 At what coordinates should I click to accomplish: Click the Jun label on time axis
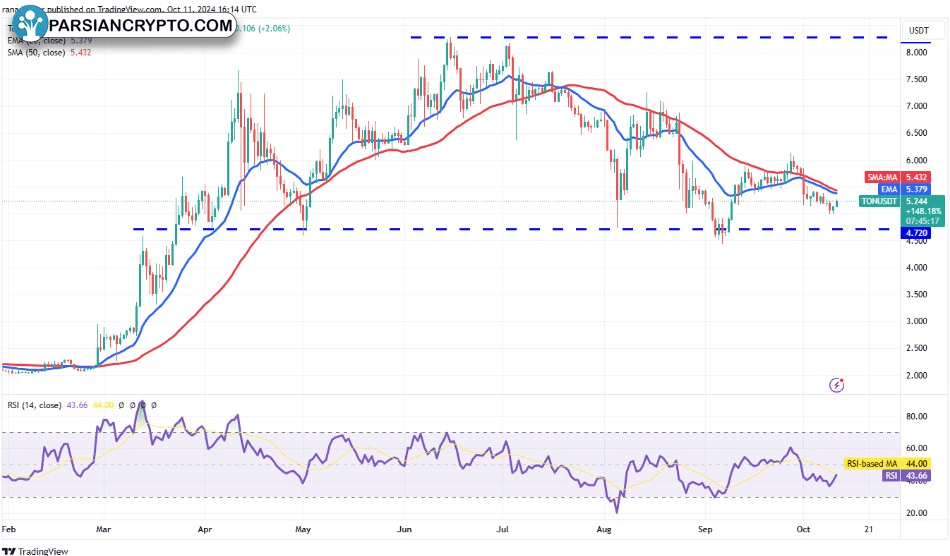click(x=404, y=529)
